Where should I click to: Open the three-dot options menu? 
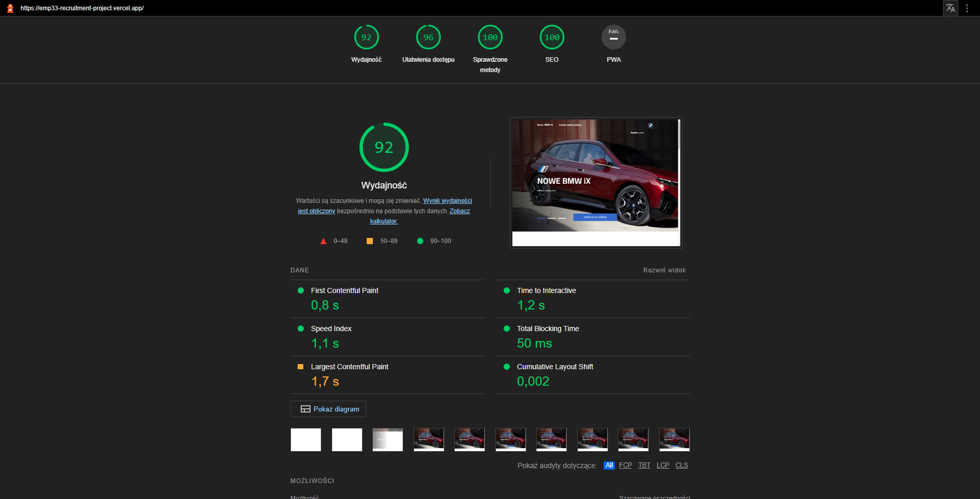click(x=967, y=8)
